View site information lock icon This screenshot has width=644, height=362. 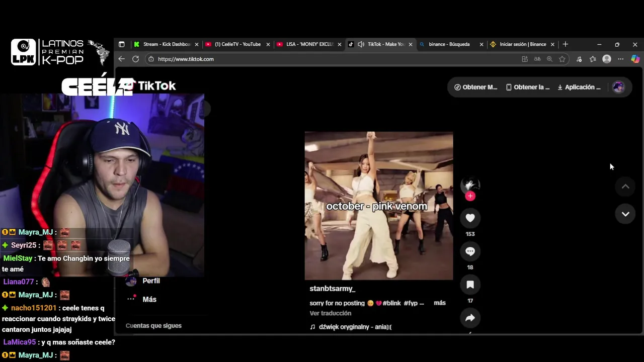150,59
